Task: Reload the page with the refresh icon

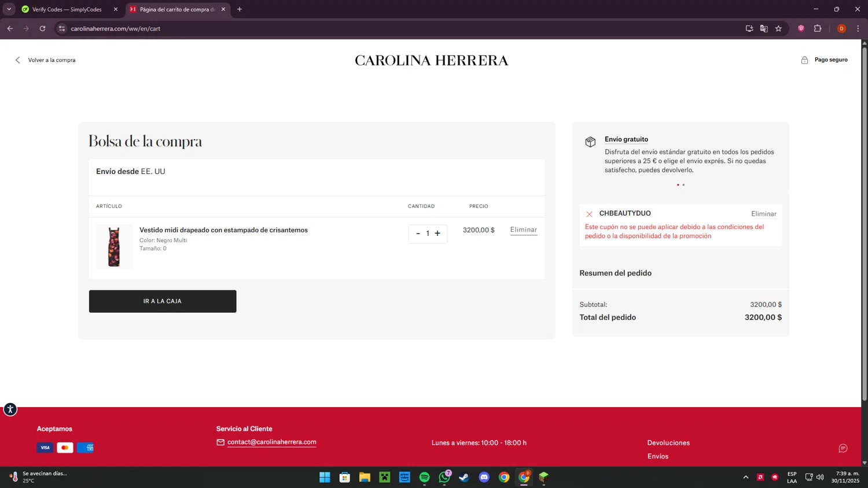Action: click(x=42, y=28)
